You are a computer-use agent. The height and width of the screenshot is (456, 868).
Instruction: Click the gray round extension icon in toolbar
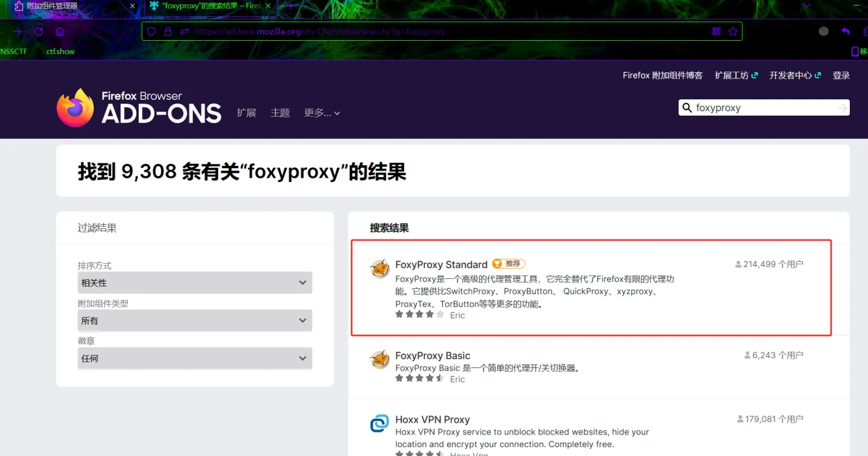pyautogui.click(x=824, y=31)
